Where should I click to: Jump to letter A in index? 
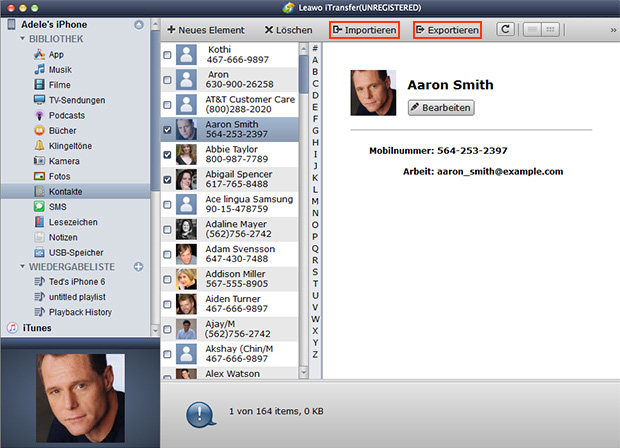point(315,60)
